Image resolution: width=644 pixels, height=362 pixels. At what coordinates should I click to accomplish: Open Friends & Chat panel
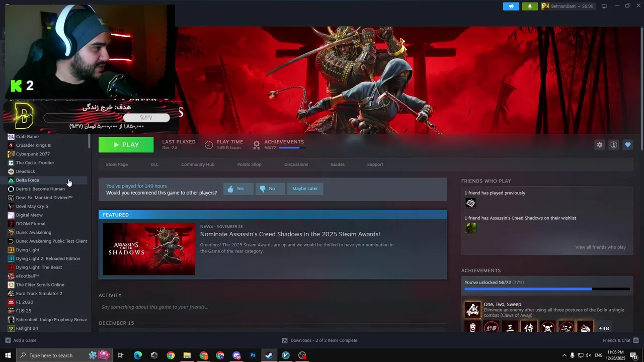(x=620, y=340)
